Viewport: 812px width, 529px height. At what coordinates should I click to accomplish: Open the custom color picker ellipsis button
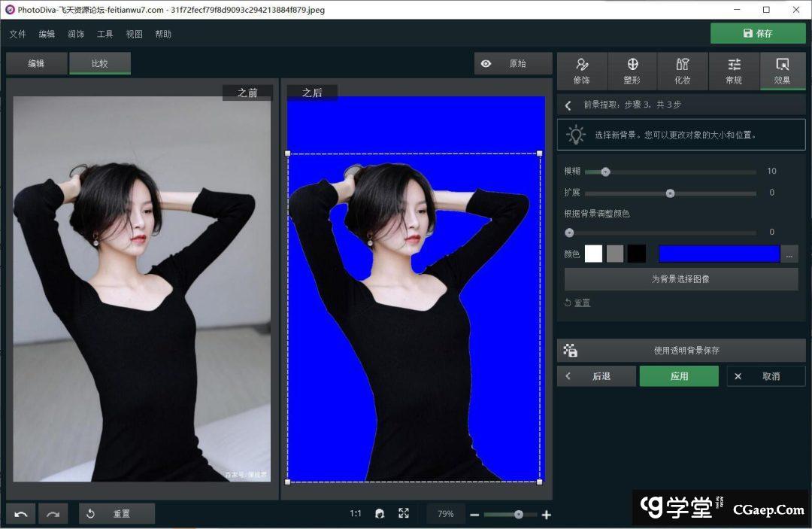789,254
